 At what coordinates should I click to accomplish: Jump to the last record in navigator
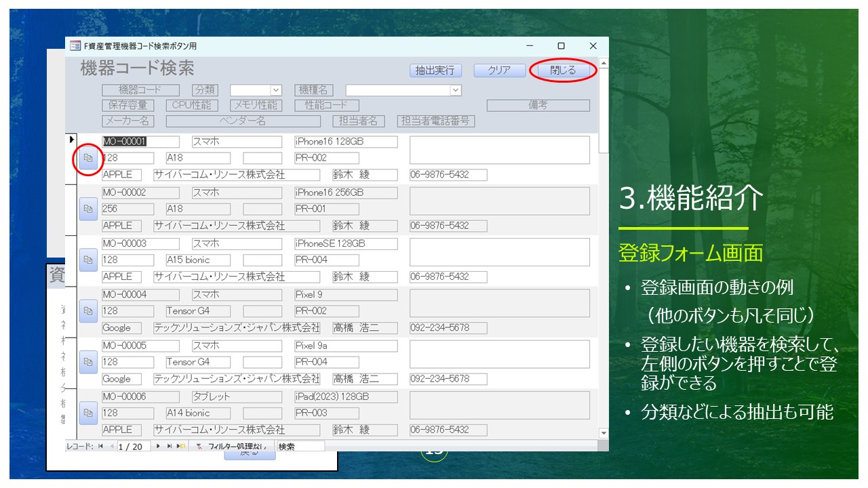[170, 447]
